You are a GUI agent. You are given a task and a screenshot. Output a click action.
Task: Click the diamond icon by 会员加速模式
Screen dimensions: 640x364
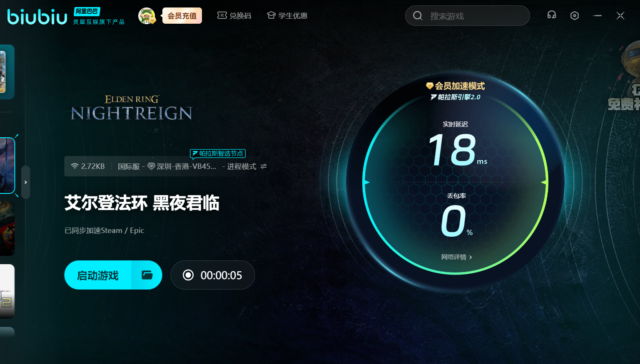(x=429, y=86)
